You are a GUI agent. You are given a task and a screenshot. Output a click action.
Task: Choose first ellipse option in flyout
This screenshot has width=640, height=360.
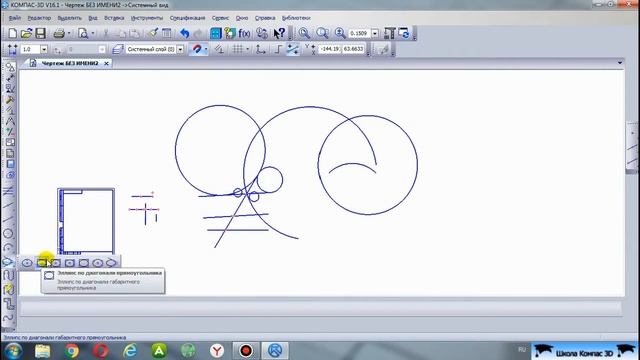pyautogui.click(x=27, y=263)
